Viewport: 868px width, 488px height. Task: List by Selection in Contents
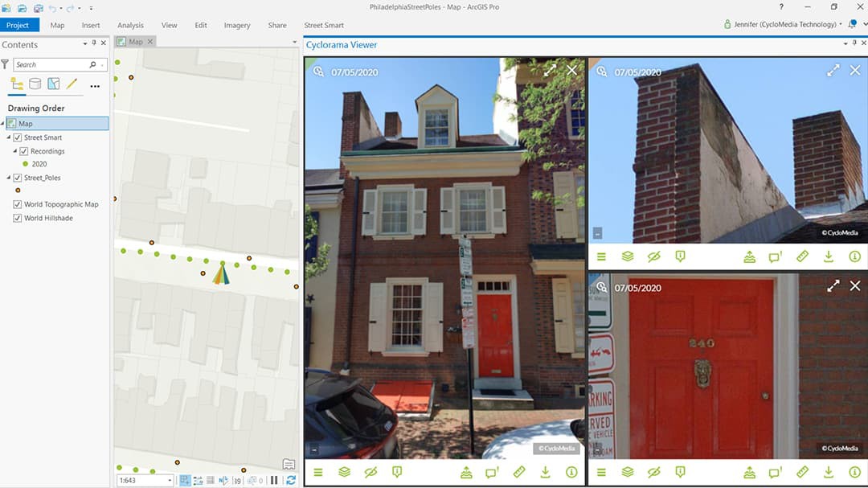(53, 84)
